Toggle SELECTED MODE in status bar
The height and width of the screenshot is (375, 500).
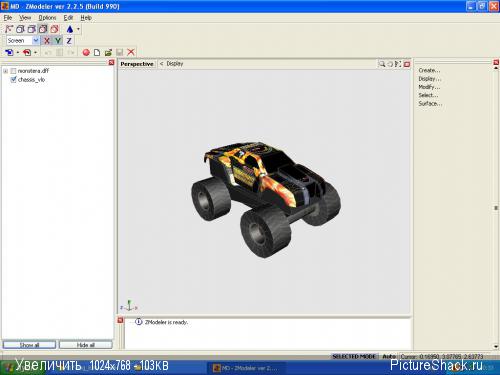click(354, 356)
